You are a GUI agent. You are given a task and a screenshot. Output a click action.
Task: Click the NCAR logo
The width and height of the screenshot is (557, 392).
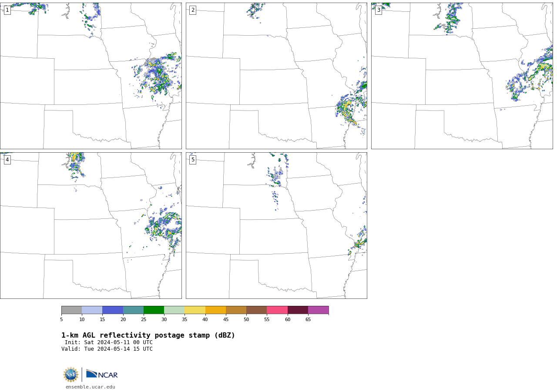[102, 374]
